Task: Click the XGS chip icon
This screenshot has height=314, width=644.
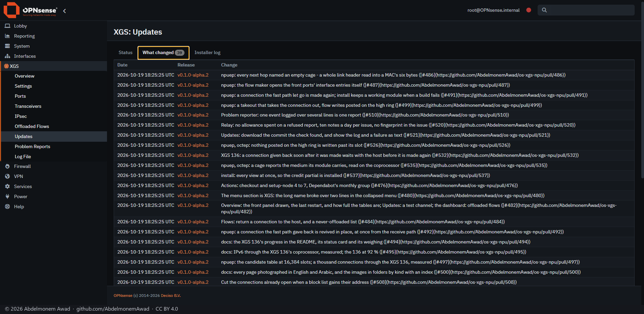Action: tap(6, 66)
